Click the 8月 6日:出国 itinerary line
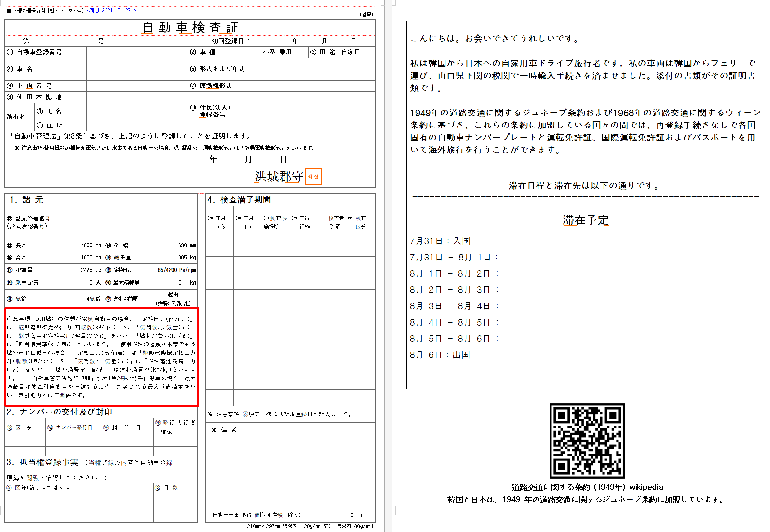Screen dimensions: 770x532 440,355
